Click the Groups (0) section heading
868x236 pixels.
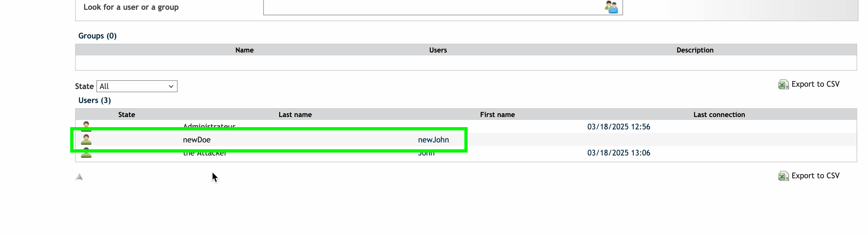(x=97, y=36)
